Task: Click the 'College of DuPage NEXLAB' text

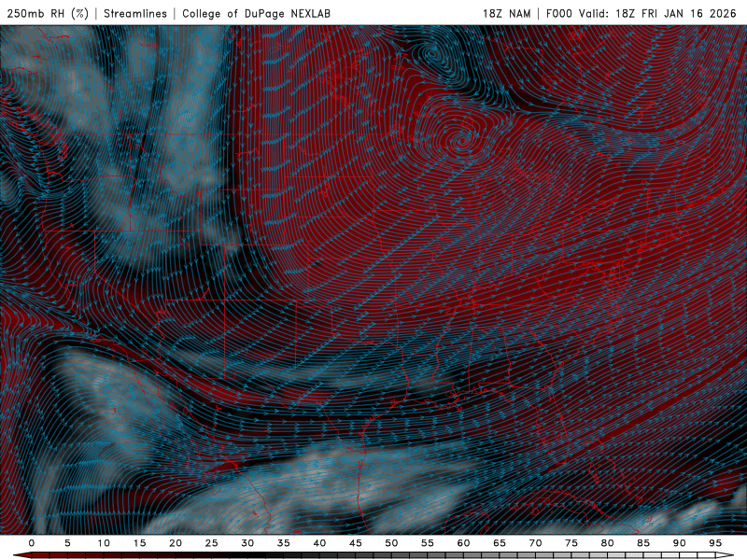Action: (x=256, y=13)
